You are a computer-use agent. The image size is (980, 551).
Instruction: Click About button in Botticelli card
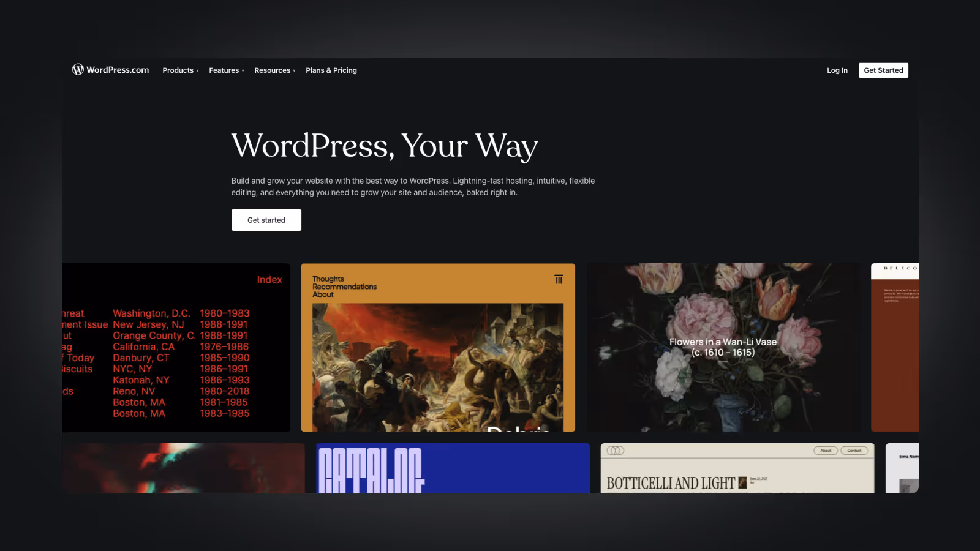(x=826, y=451)
